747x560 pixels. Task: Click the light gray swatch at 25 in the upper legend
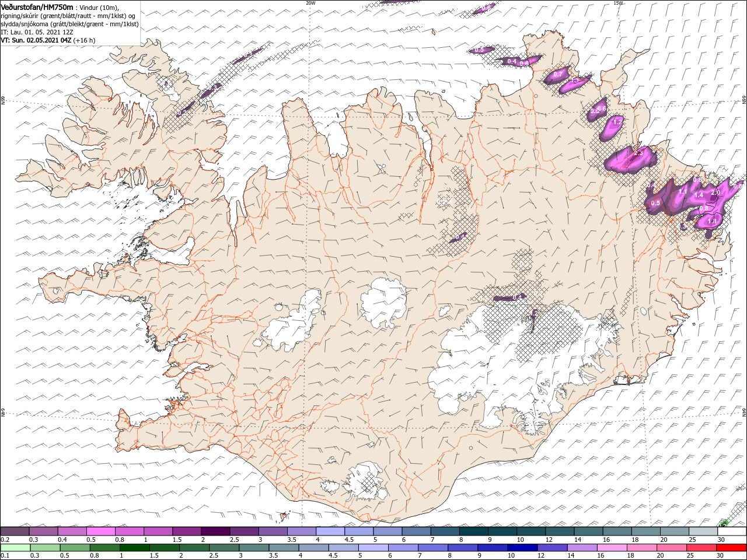[703, 531]
